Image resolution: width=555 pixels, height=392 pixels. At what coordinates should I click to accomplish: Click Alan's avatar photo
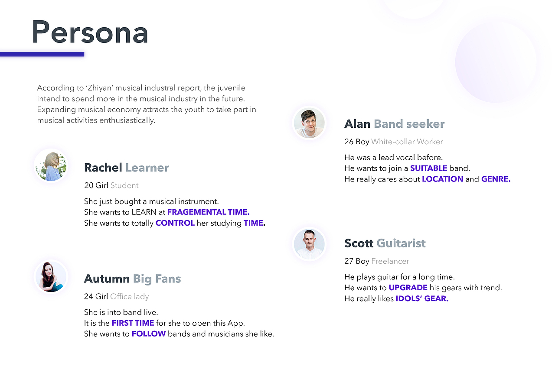(x=309, y=123)
